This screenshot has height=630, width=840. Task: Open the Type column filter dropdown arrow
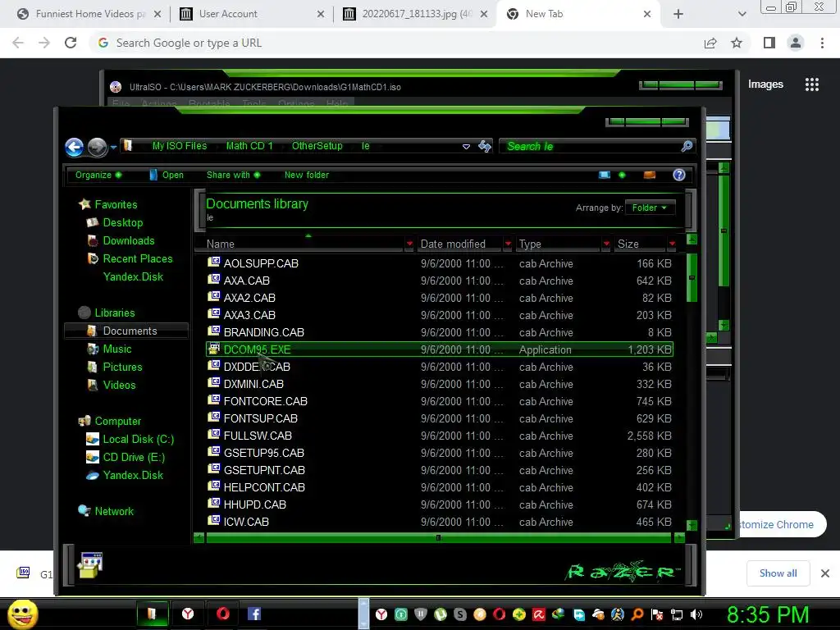tap(606, 244)
